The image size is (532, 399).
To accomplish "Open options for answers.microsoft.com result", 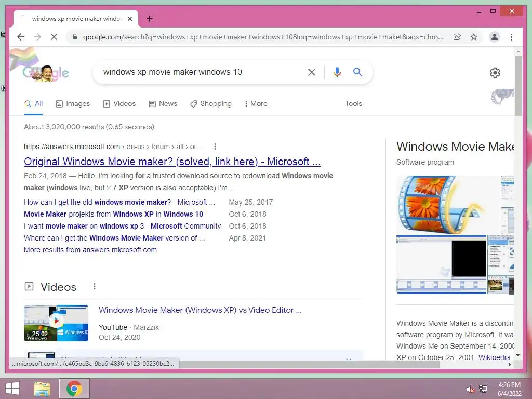I will (215, 147).
